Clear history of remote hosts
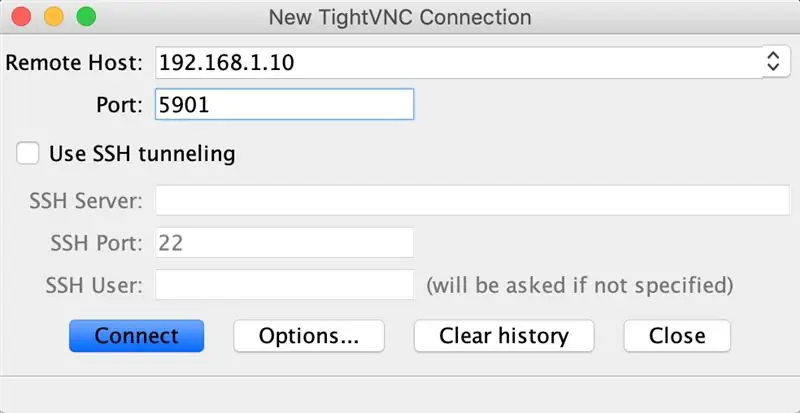The height and width of the screenshot is (413, 800). click(504, 336)
